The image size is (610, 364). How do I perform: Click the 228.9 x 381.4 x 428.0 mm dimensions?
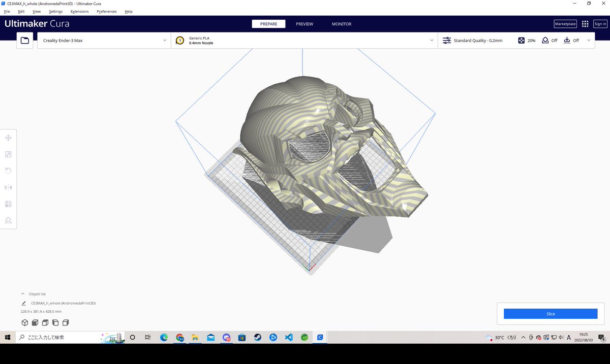(x=41, y=311)
